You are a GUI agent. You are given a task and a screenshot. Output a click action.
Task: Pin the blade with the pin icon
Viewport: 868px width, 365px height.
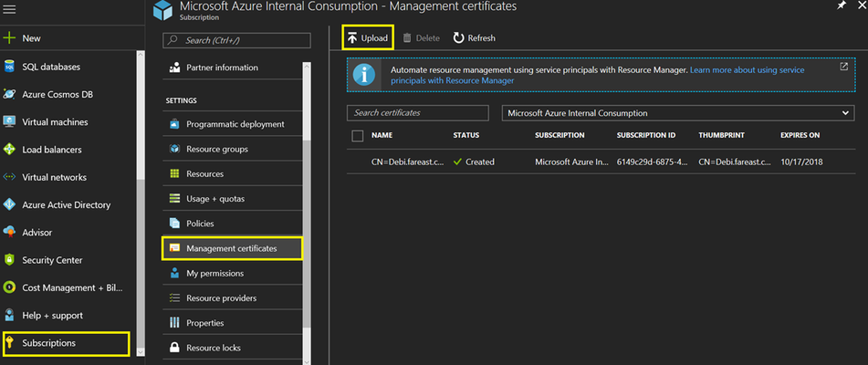pyautogui.click(x=841, y=5)
